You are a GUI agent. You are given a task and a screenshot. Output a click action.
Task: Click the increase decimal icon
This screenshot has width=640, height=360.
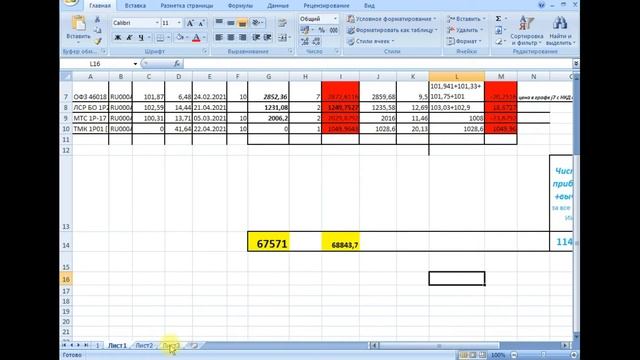click(x=304, y=41)
